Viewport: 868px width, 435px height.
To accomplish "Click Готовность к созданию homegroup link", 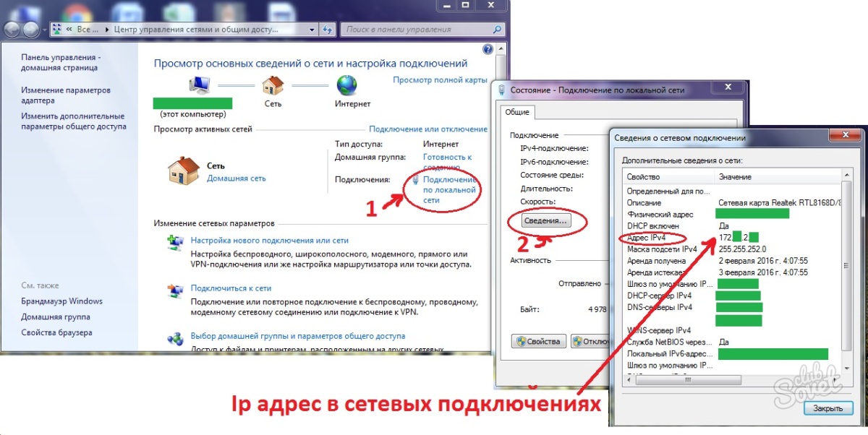I will 447,162.
